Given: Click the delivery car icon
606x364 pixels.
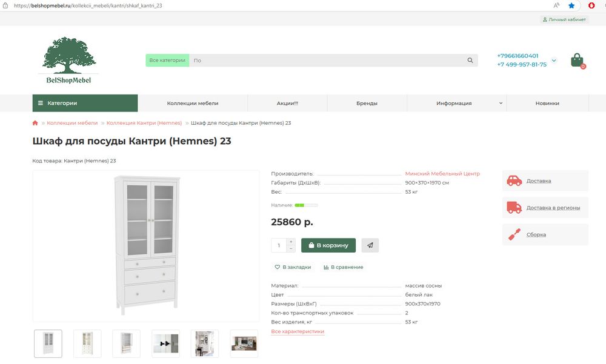Looking at the screenshot, I should tap(514, 180).
